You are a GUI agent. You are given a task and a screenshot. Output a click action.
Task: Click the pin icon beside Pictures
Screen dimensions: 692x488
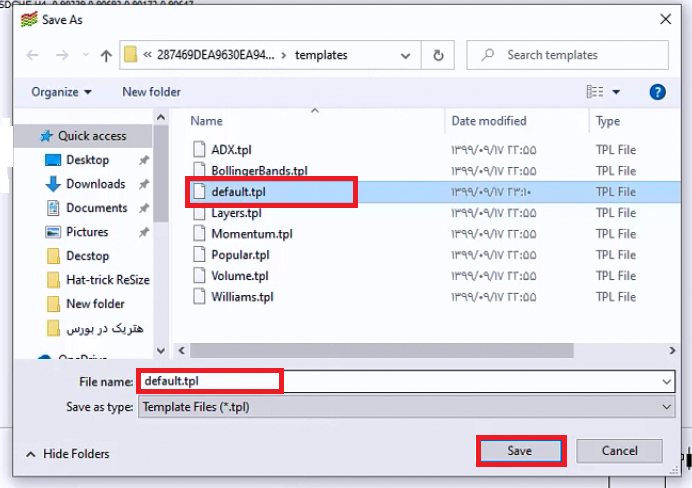pyautogui.click(x=144, y=232)
